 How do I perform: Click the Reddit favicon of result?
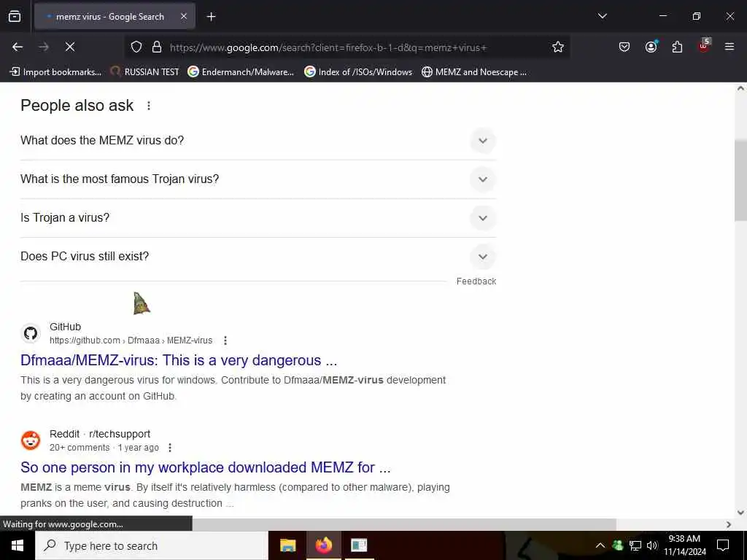[31, 440]
